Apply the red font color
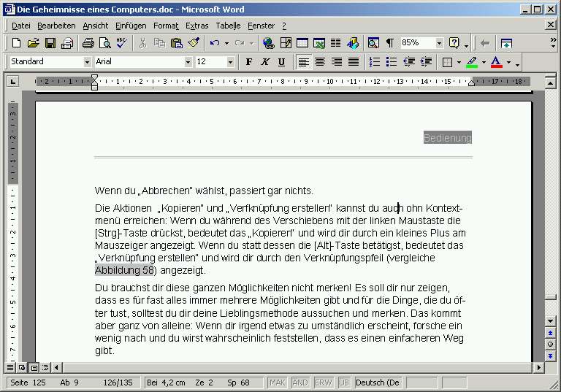Viewport: 561px width, 392px height. click(x=496, y=62)
